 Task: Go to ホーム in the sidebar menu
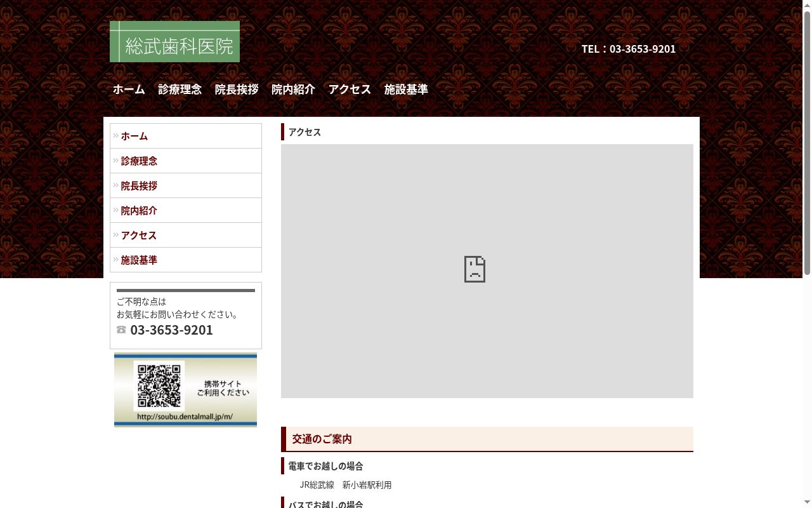(x=186, y=136)
